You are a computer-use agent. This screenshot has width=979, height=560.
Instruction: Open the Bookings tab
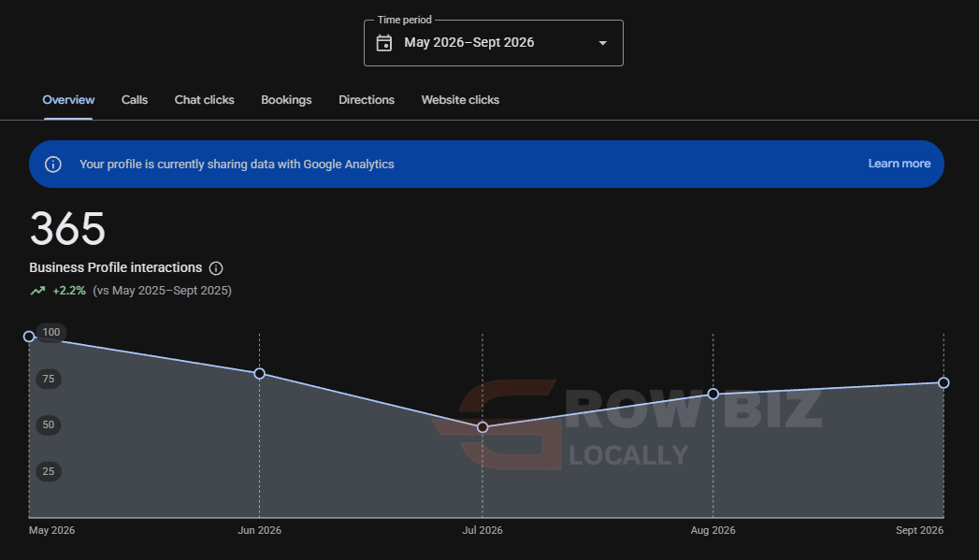point(286,100)
